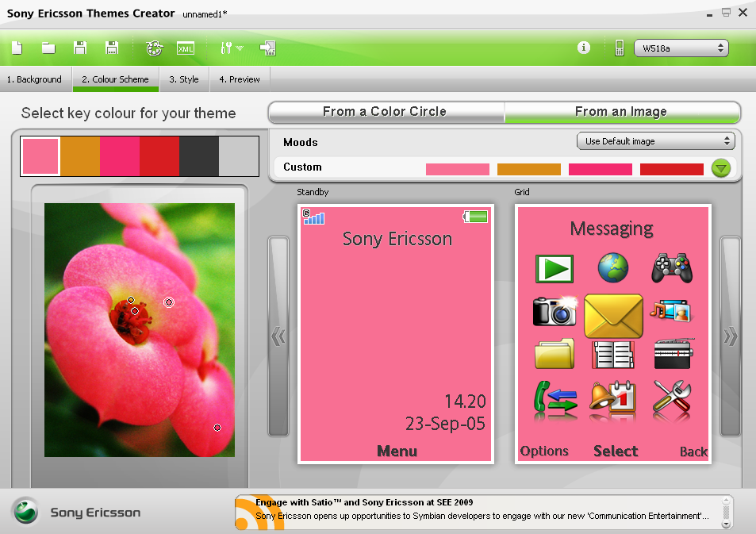Image resolution: width=756 pixels, height=534 pixels.
Task: Select the From an Image tab
Action: tap(622, 112)
